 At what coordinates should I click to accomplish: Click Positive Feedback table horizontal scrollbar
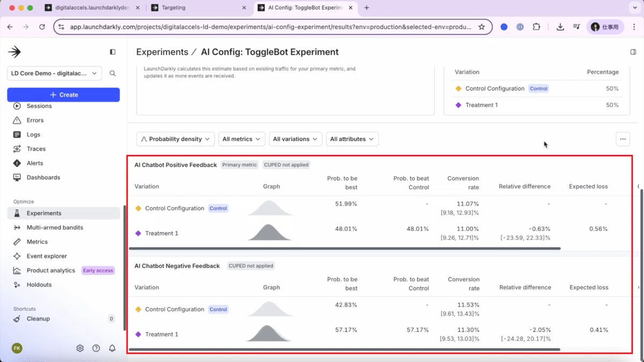pyautogui.click(x=345, y=248)
